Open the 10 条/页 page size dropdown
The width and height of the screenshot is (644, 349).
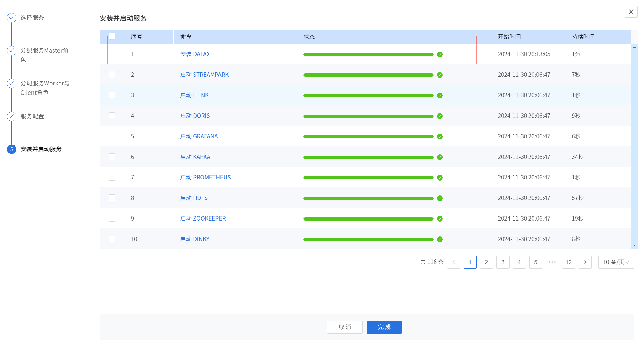(616, 262)
